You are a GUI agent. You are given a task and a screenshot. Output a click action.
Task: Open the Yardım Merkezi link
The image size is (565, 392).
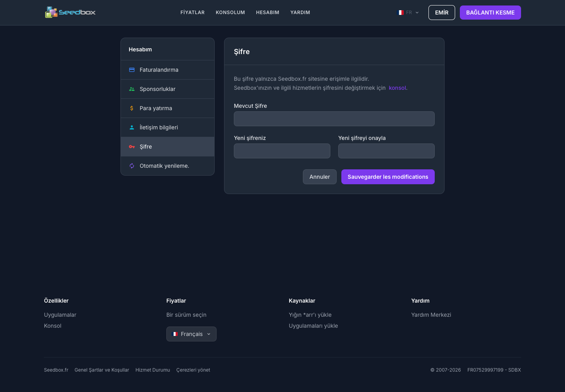tap(431, 315)
